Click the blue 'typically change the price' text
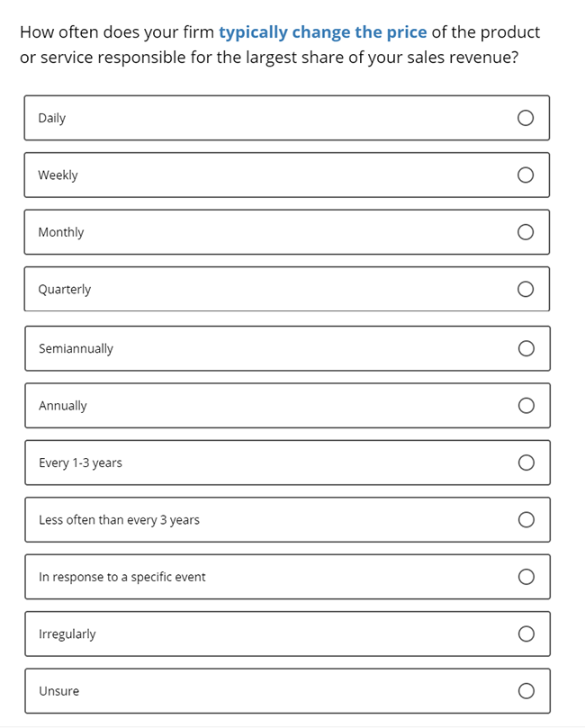The height and width of the screenshot is (728, 585). [x=323, y=32]
